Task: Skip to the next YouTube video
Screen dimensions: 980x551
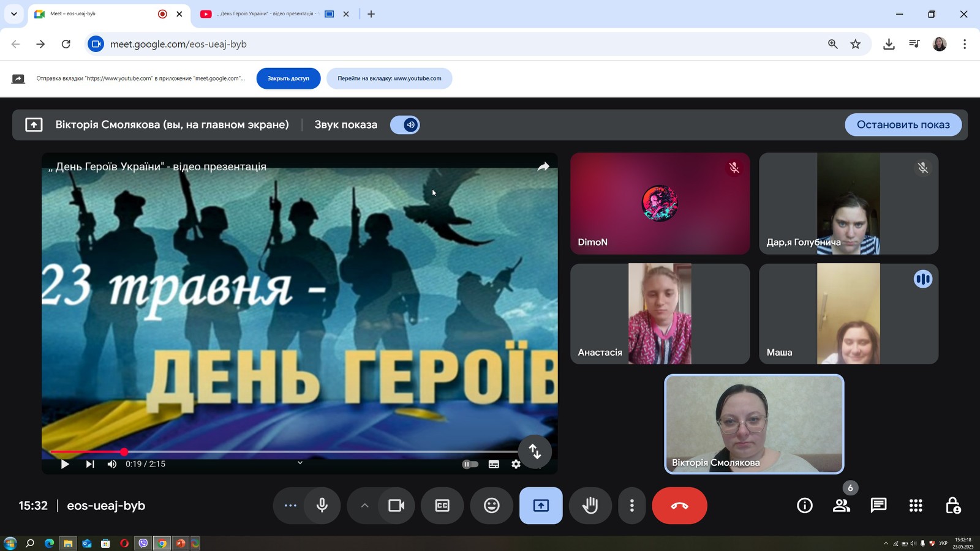Action: (90, 464)
